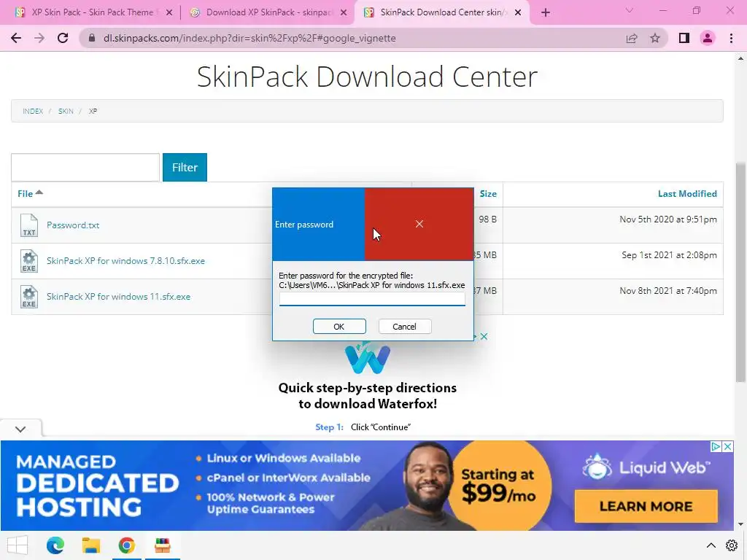Confirm password with OK button
Image resolution: width=747 pixels, height=560 pixels.
click(339, 326)
